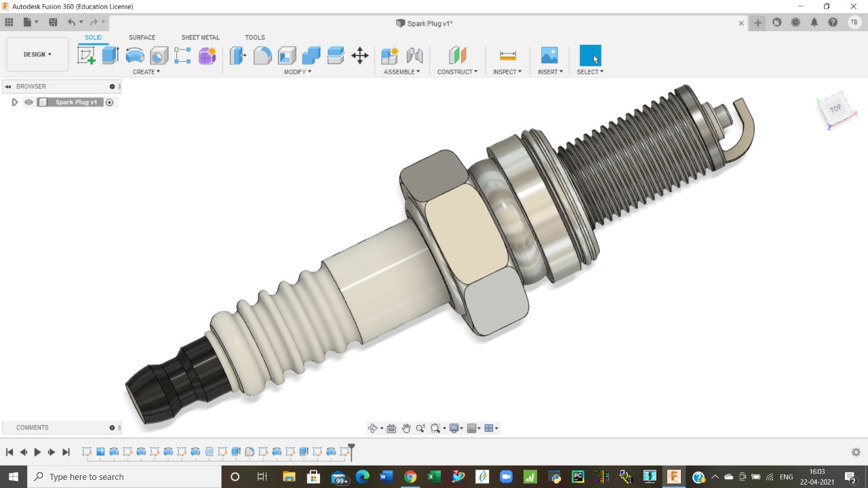Viewport: 868px width, 488px height.
Task: Select the Revolve tool
Action: [135, 56]
